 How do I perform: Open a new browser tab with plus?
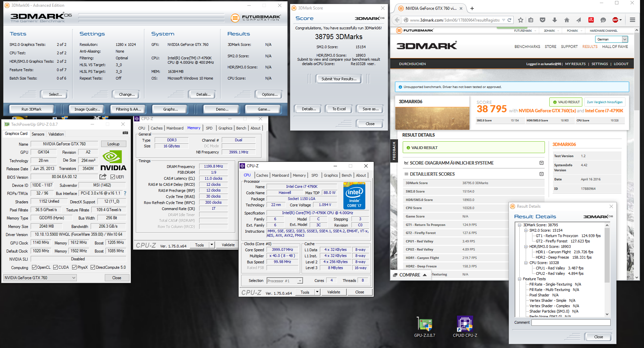tap(472, 8)
